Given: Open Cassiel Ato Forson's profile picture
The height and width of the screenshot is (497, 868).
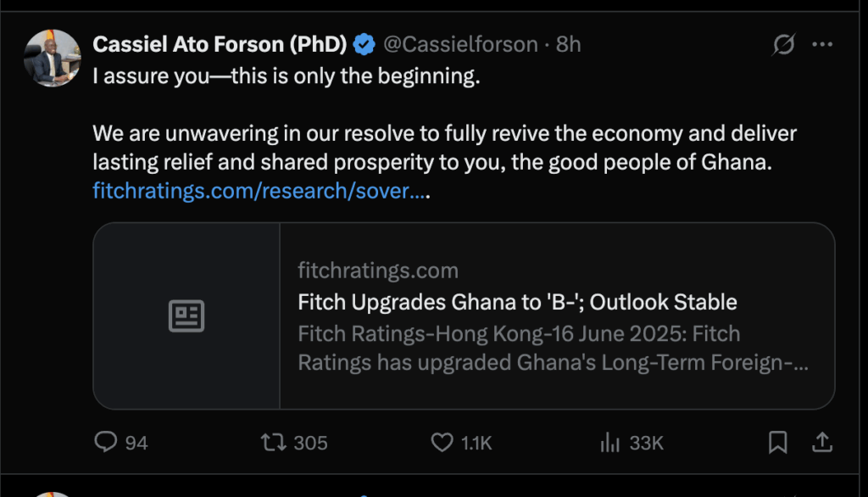Looking at the screenshot, I should coord(57,58).
